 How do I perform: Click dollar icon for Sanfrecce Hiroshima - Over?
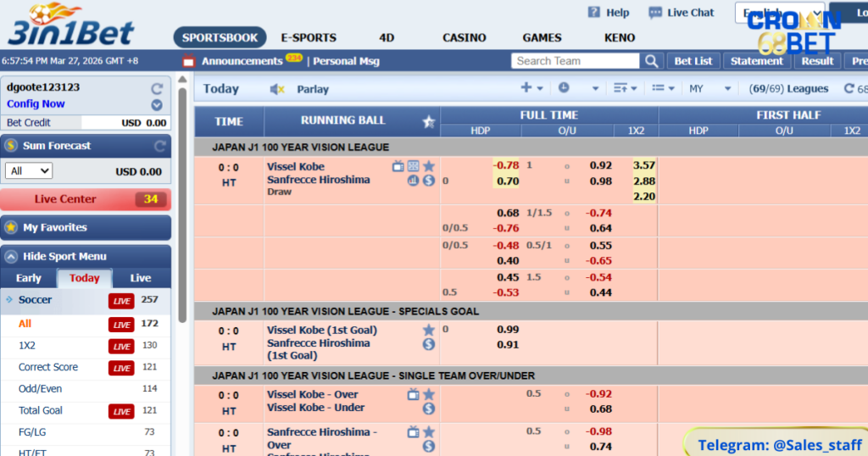click(429, 447)
